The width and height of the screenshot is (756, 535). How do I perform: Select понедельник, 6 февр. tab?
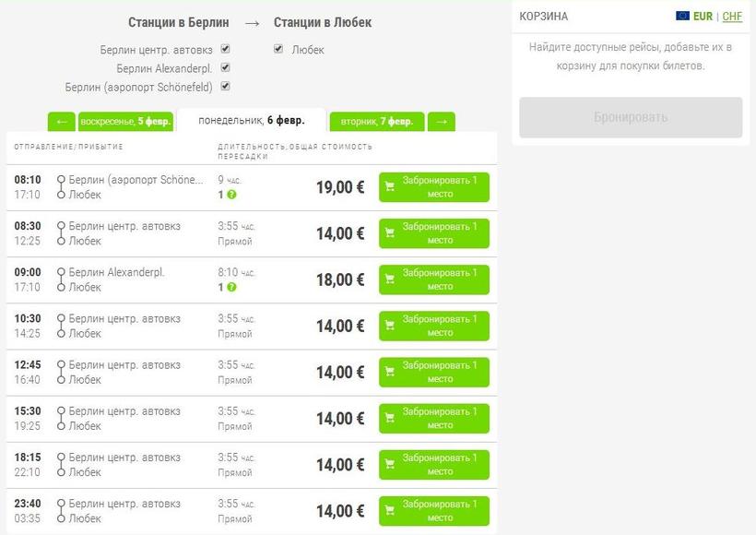tap(249, 121)
